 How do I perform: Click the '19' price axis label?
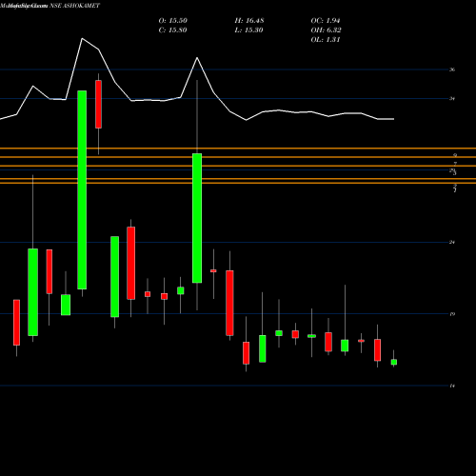pyautogui.click(x=452, y=314)
